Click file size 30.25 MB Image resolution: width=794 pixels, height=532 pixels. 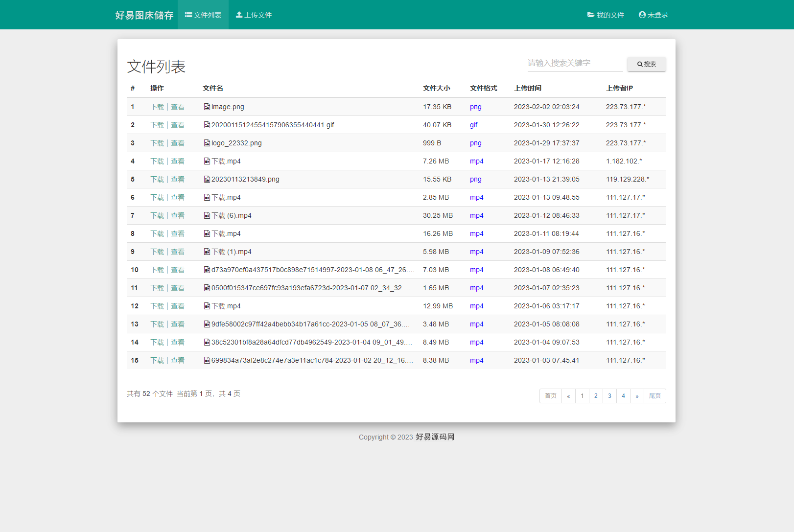coord(438,215)
